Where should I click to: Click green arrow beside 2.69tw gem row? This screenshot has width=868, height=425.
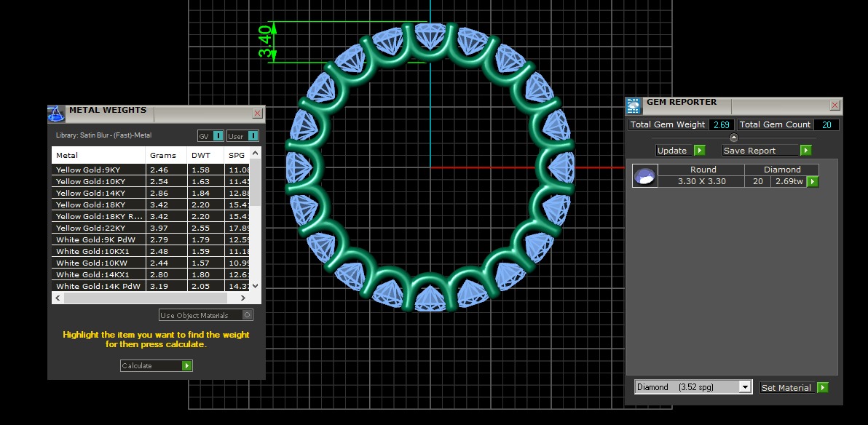point(812,181)
